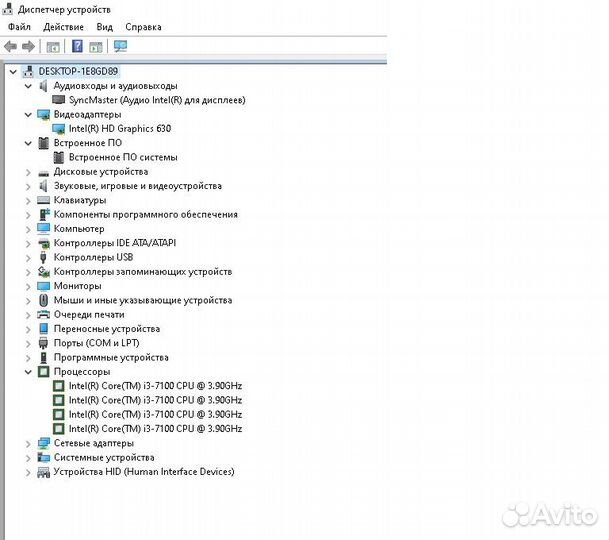The width and height of the screenshot is (609, 540).
Task: Click the display adapter icon of Видеоадаптеры
Action: (x=44, y=115)
